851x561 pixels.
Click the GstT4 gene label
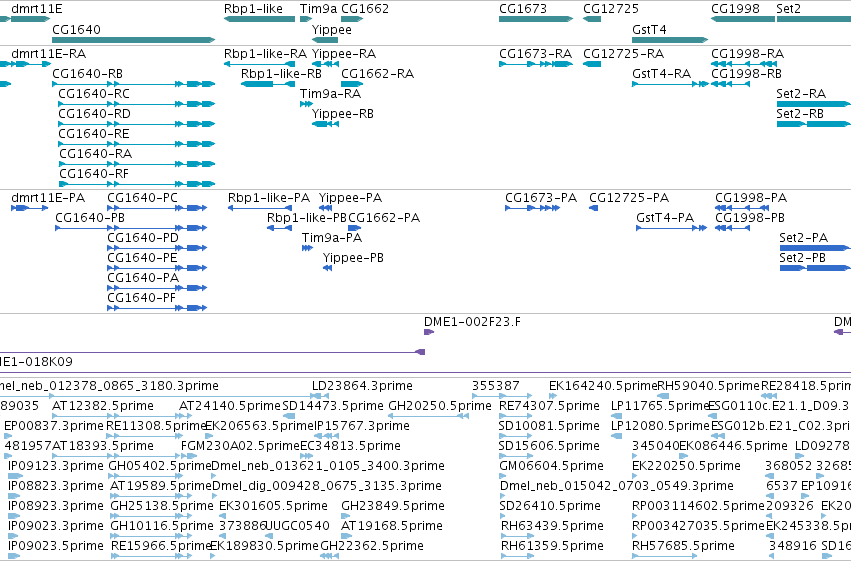pos(649,30)
